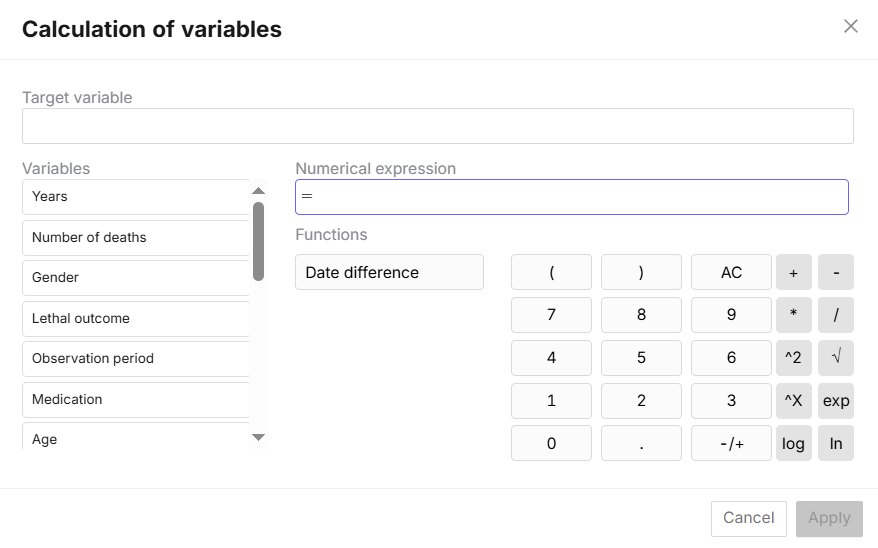Close the Calculation of variables dialog

[x=851, y=27]
